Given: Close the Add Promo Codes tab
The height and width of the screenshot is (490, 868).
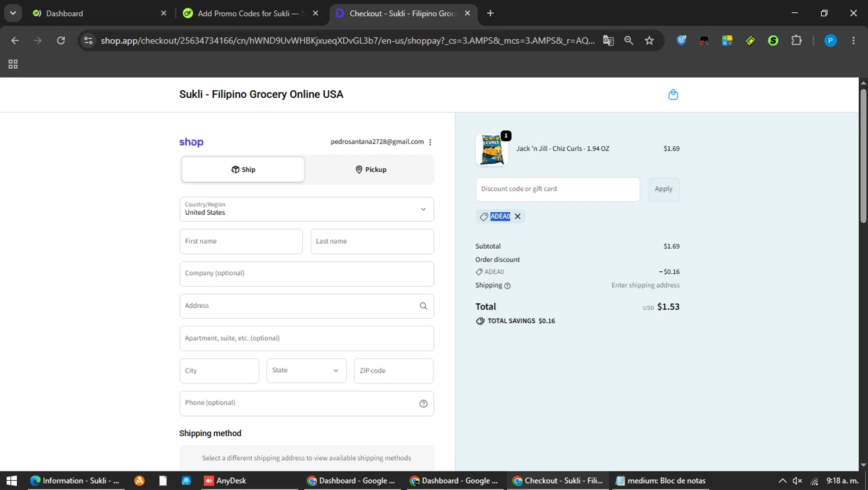Looking at the screenshot, I should (x=315, y=13).
